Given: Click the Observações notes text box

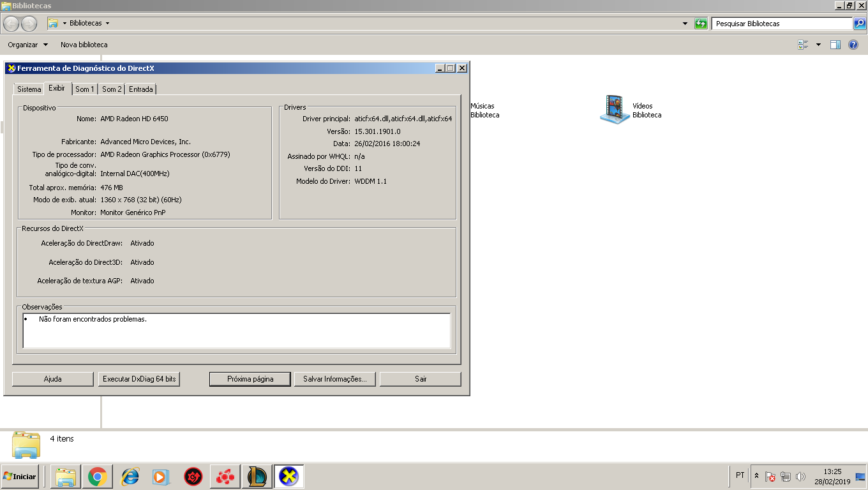Looking at the screenshot, I should (237, 330).
